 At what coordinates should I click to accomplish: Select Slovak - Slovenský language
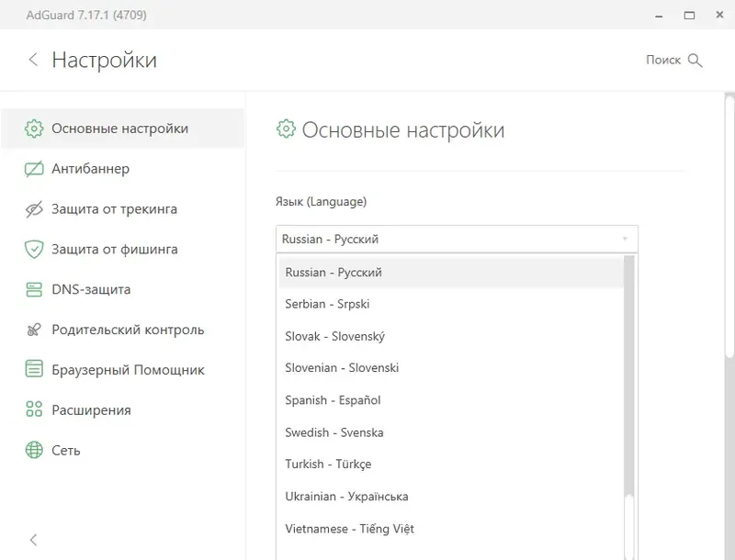(x=451, y=336)
